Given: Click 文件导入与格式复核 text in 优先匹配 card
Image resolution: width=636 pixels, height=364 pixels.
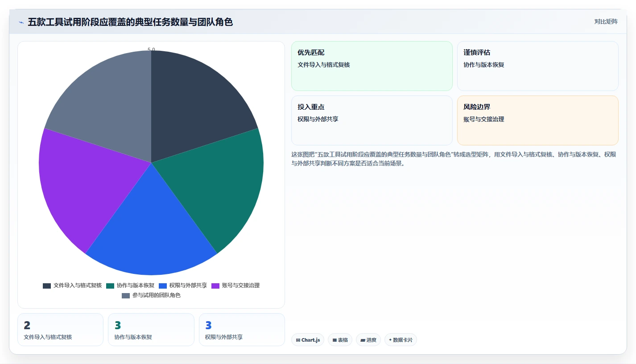Looking at the screenshot, I should 324,65.
